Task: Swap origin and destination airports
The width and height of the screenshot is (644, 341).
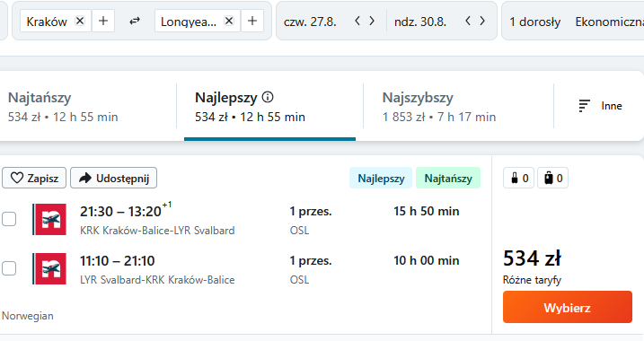Action: point(135,21)
